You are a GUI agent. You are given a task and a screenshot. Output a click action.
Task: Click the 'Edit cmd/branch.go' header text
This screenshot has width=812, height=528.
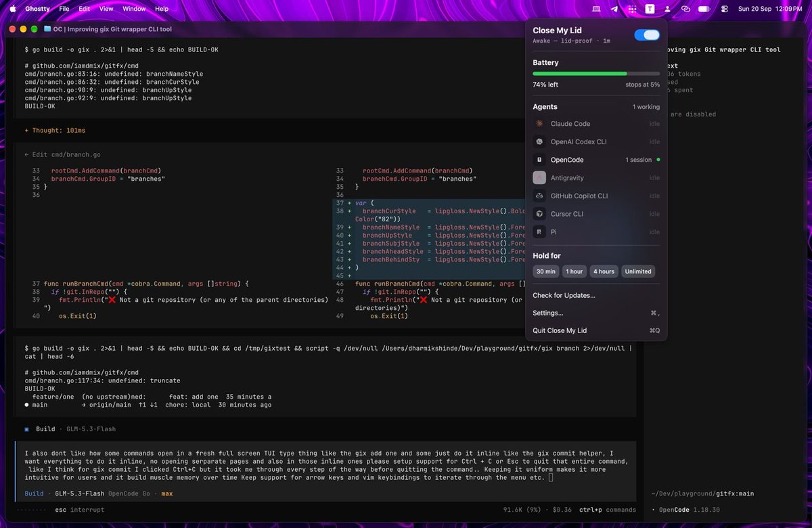[66, 154]
